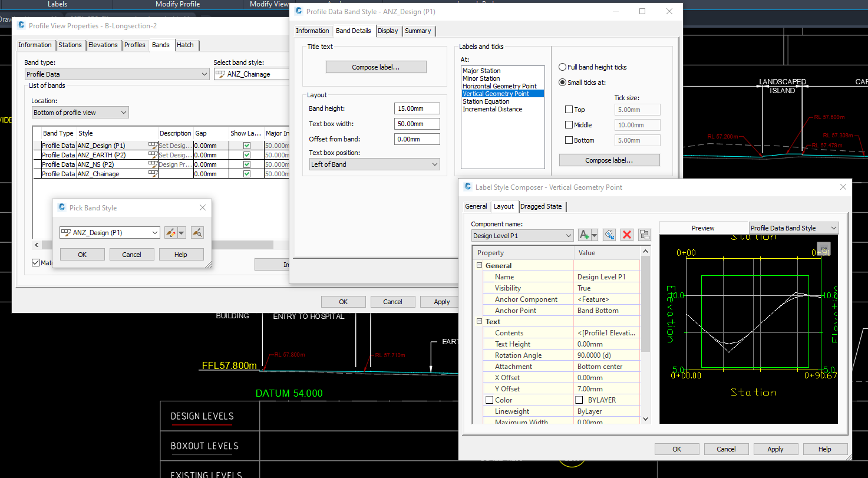868x478 pixels.
Task: Click Apply in the Label Style Composer
Action: pos(775,449)
